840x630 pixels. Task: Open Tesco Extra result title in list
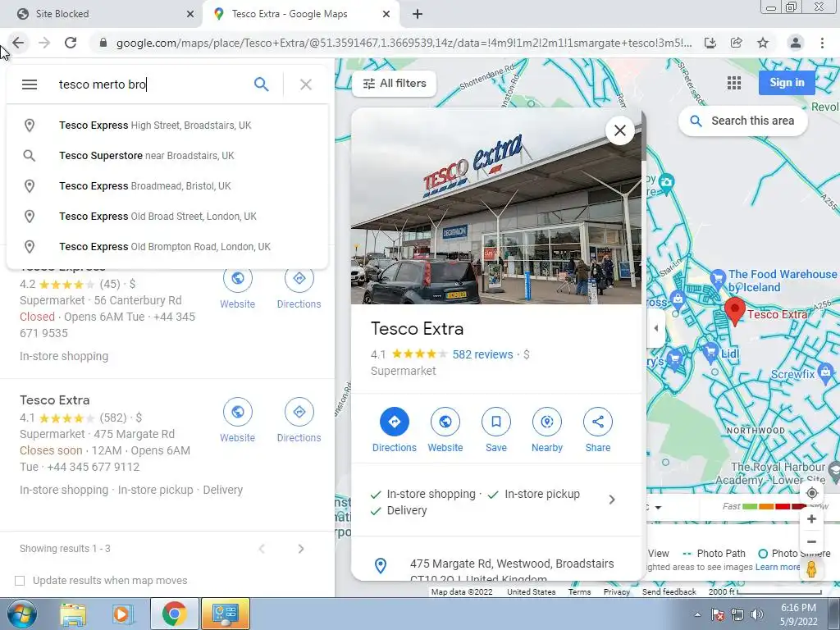click(x=55, y=400)
